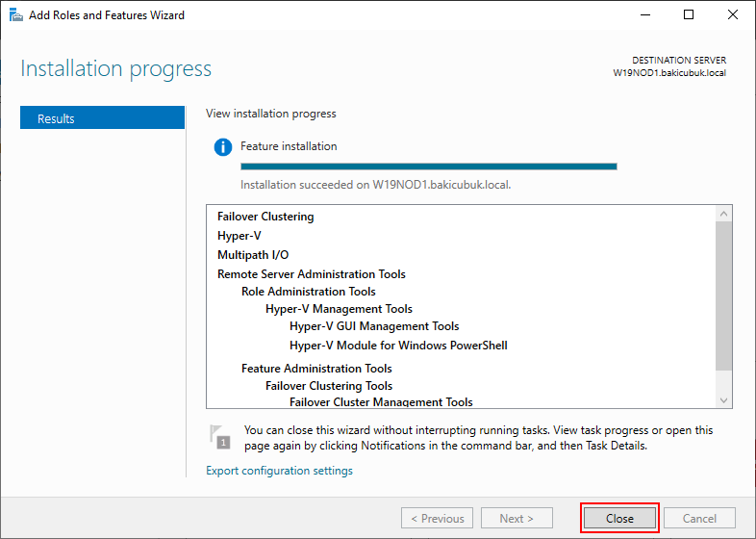Maximize the wizard window
This screenshot has height=539, width=756.
pyautogui.click(x=689, y=15)
